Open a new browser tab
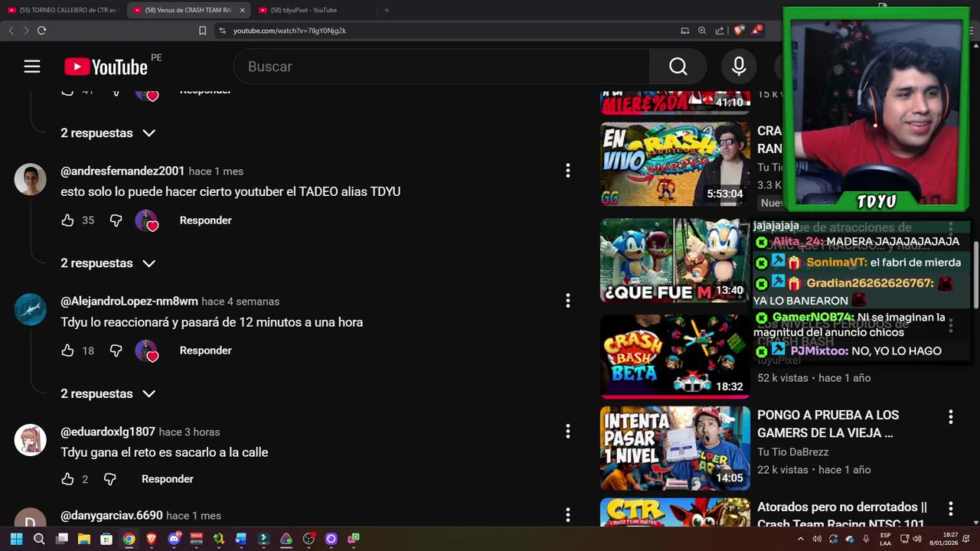This screenshot has height=551, width=980. tap(387, 10)
